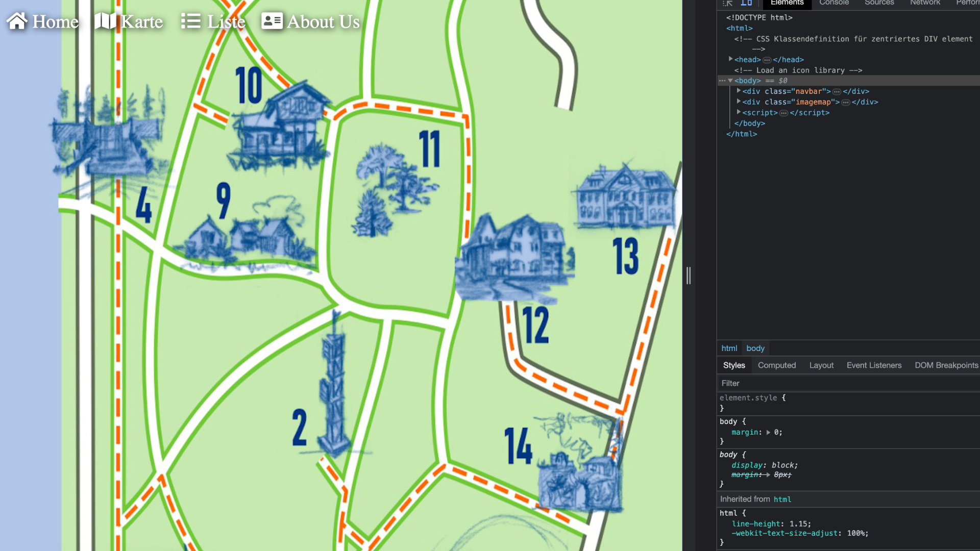
Task: Click ellipsis button inside navbar div
Action: [837, 92]
